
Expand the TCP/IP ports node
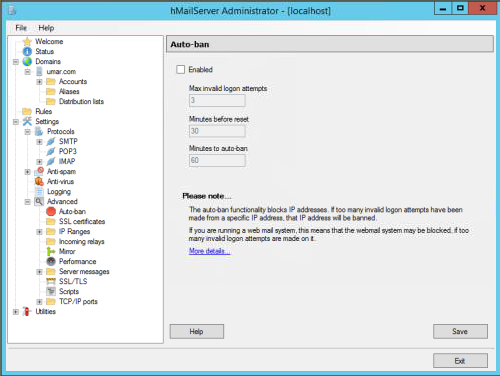39,302
